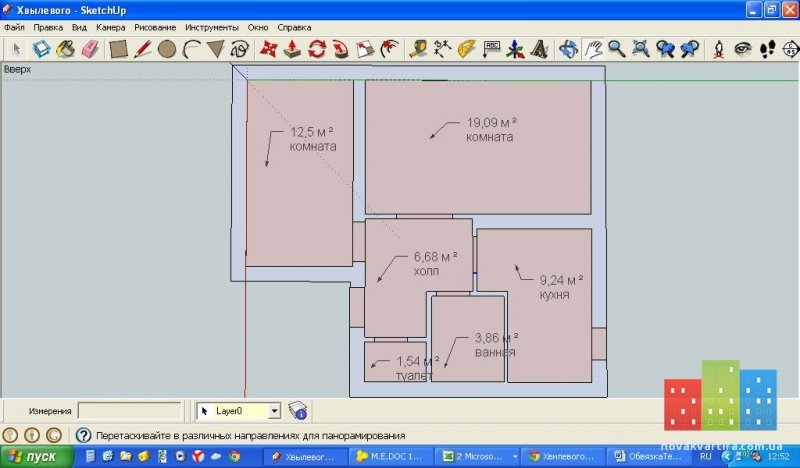Screen dimensions: 800x468
Task: Choose the 3D Text tool
Action: 539,50
